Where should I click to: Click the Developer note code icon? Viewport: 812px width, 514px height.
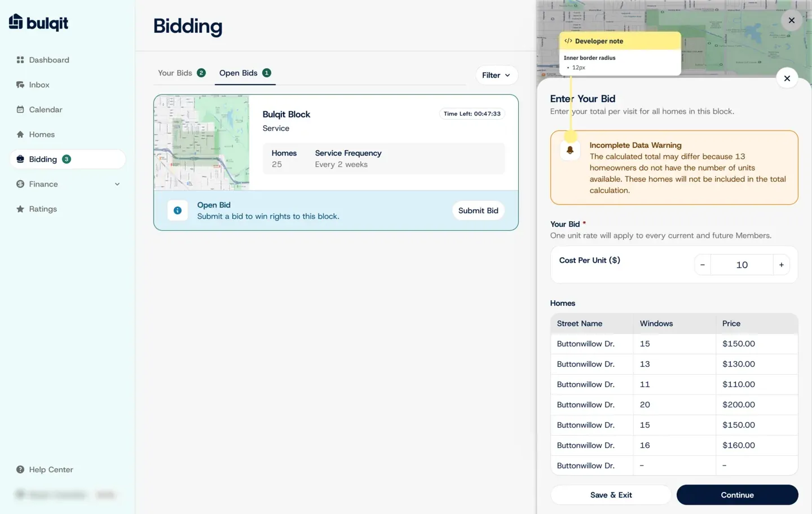pos(568,41)
